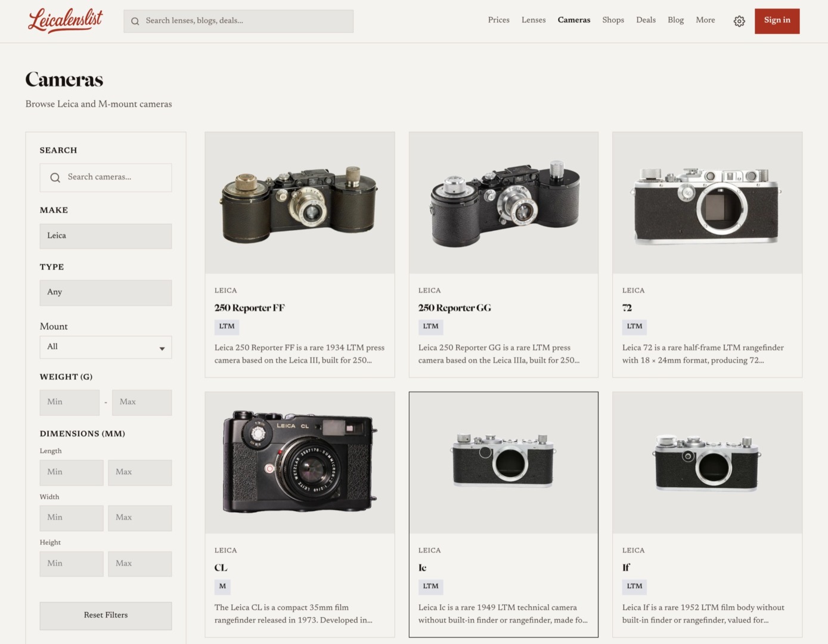Image resolution: width=828 pixels, height=644 pixels.
Task: Click LTM tag on Leica 72 card
Action: coord(634,327)
